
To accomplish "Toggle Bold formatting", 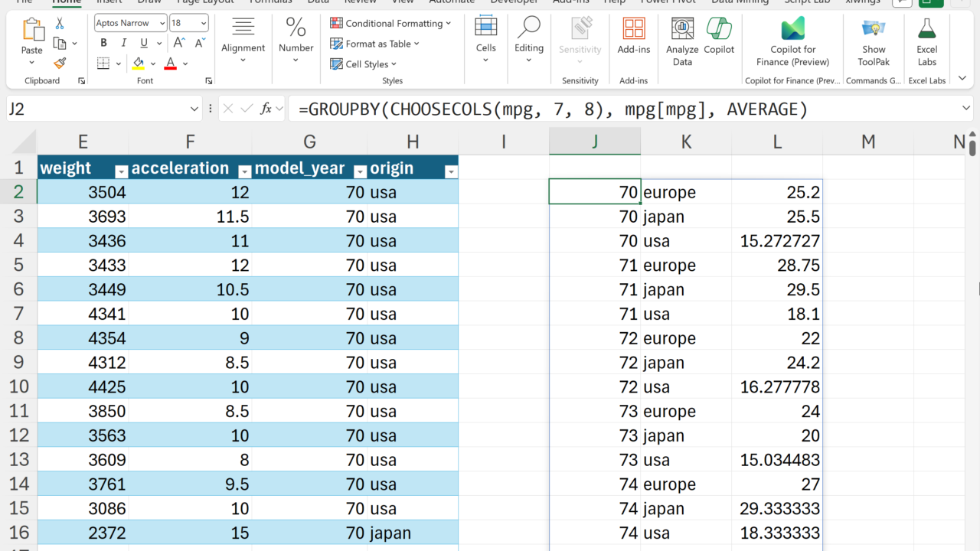I will [x=103, y=43].
